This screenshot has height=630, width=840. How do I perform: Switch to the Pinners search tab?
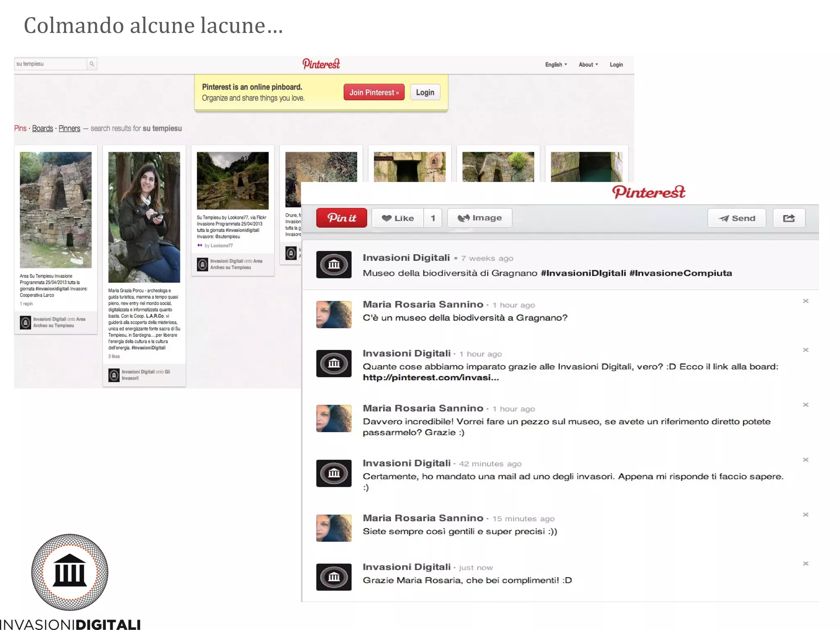[x=69, y=128]
